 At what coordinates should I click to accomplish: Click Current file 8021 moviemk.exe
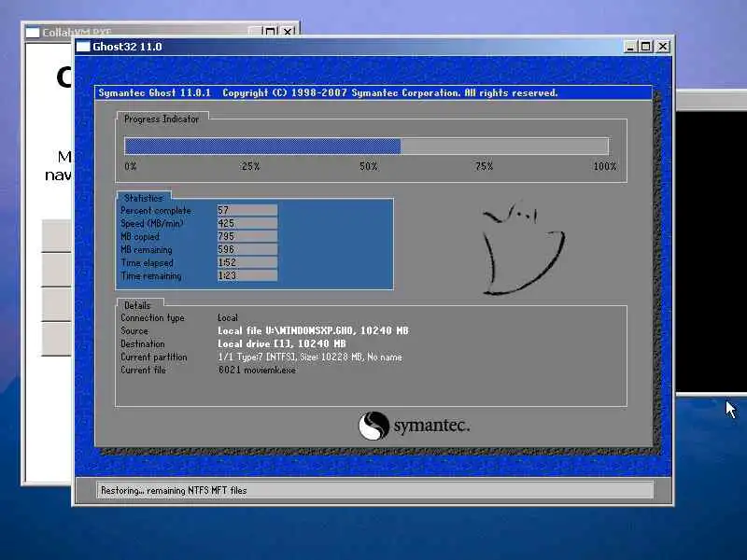click(x=257, y=370)
